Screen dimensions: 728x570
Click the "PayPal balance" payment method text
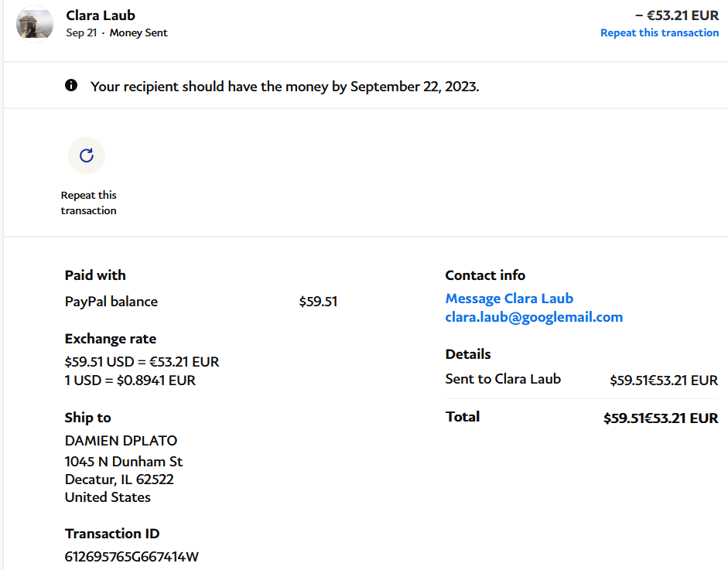pyautogui.click(x=111, y=302)
